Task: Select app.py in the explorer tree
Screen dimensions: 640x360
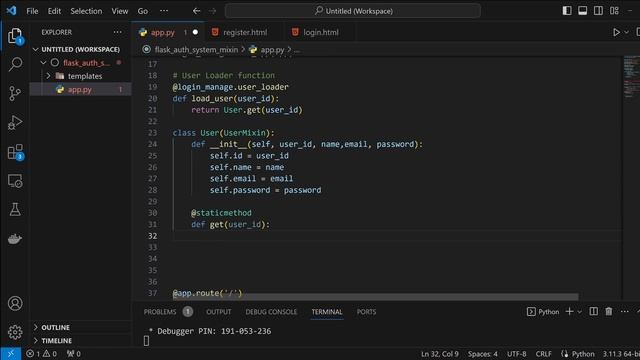Action: 80,89
